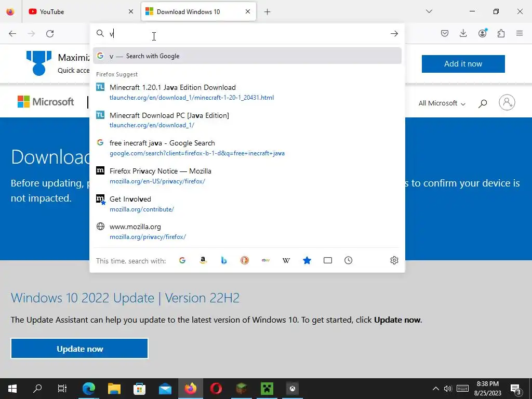The height and width of the screenshot is (399, 532).
Task: Close the Download Windows 10 tab
Action: [x=248, y=11]
